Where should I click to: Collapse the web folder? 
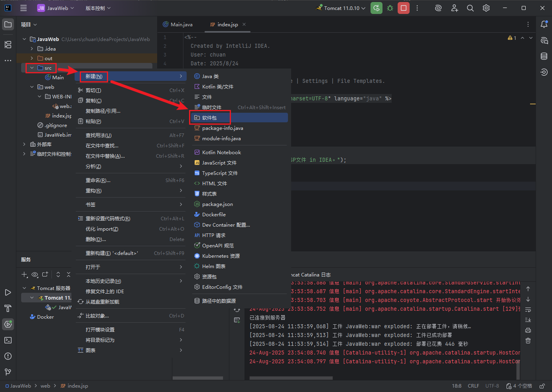32,87
